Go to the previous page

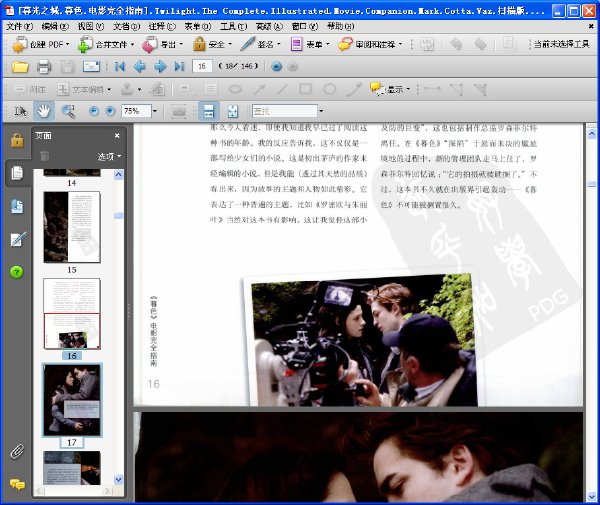coord(140,67)
